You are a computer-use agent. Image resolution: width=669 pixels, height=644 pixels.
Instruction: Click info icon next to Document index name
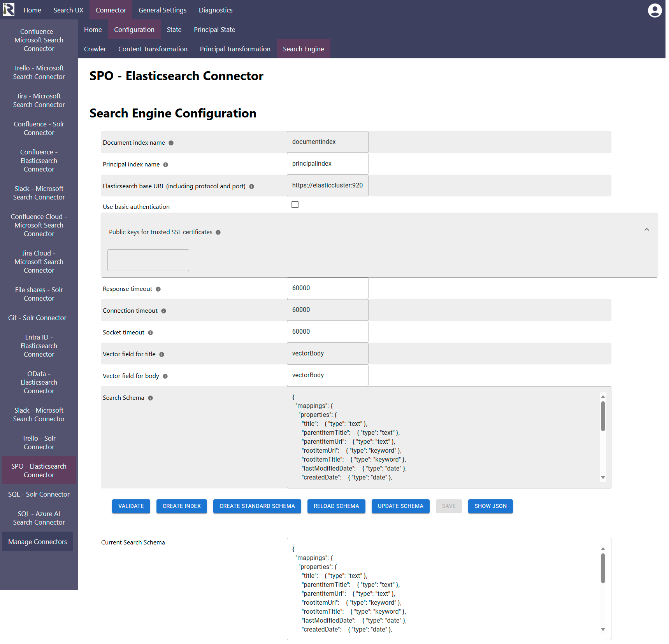tap(171, 143)
